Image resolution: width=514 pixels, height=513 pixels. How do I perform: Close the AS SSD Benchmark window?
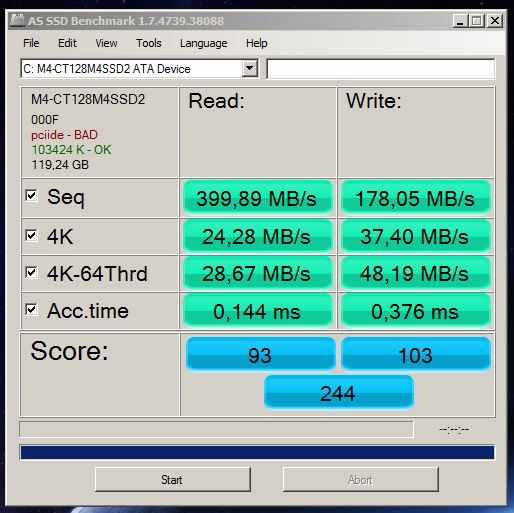click(495, 21)
